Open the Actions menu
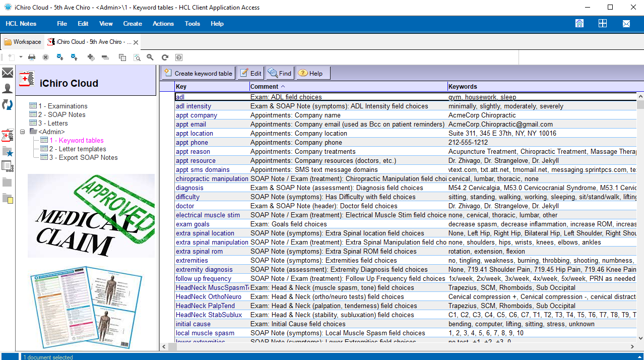Viewport: 644px width, 360px height. [163, 24]
